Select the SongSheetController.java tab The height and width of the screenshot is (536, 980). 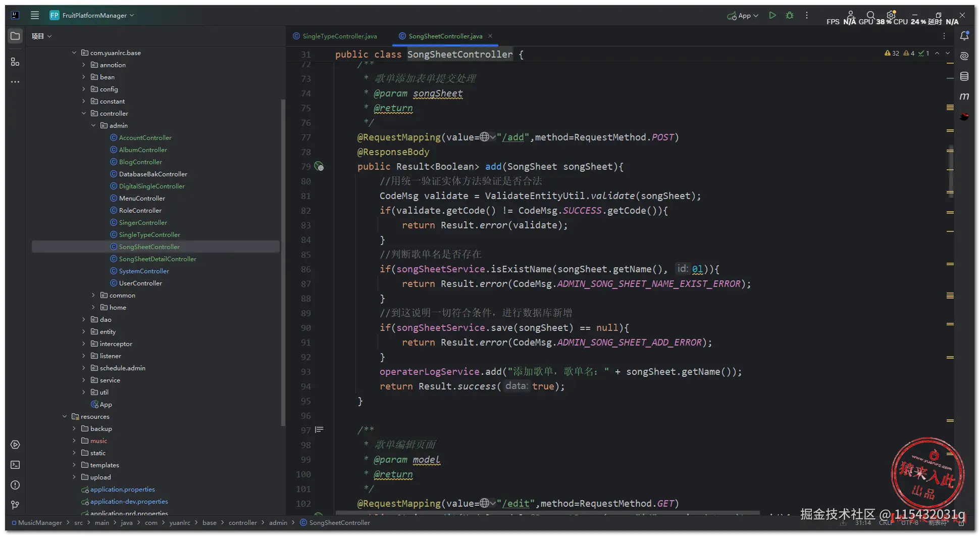[x=441, y=36]
